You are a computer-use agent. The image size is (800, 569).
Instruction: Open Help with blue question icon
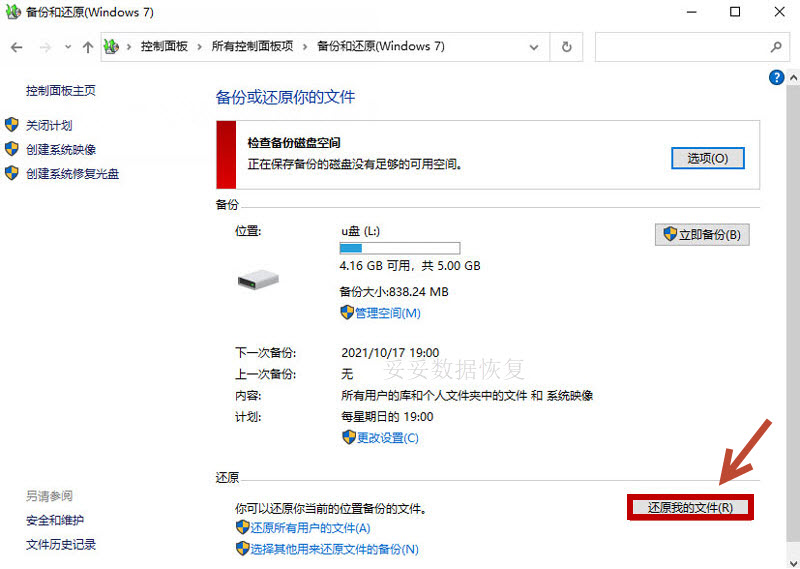point(776,78)
